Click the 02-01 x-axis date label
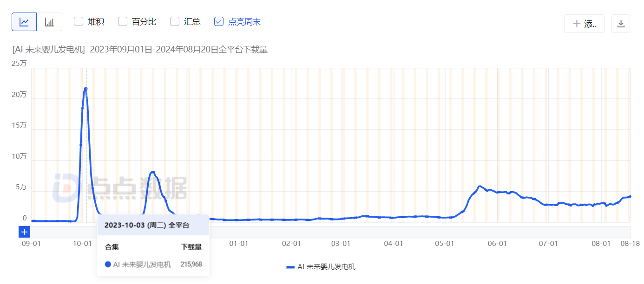 [x=292, y=244]
